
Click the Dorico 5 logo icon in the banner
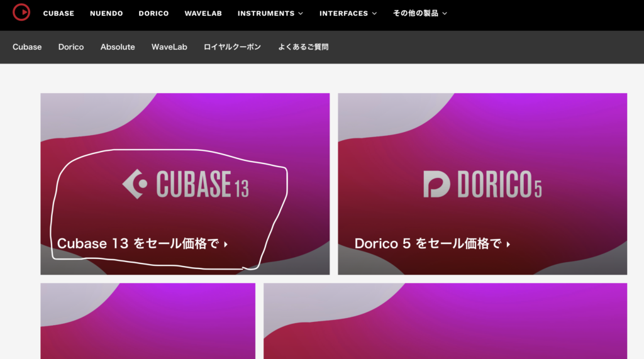pyautogui.click(x=436, y=184)
